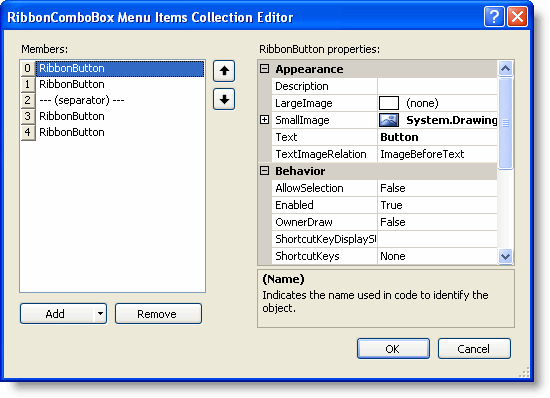
Task: Select the Description property name
Action: (324, 86)
